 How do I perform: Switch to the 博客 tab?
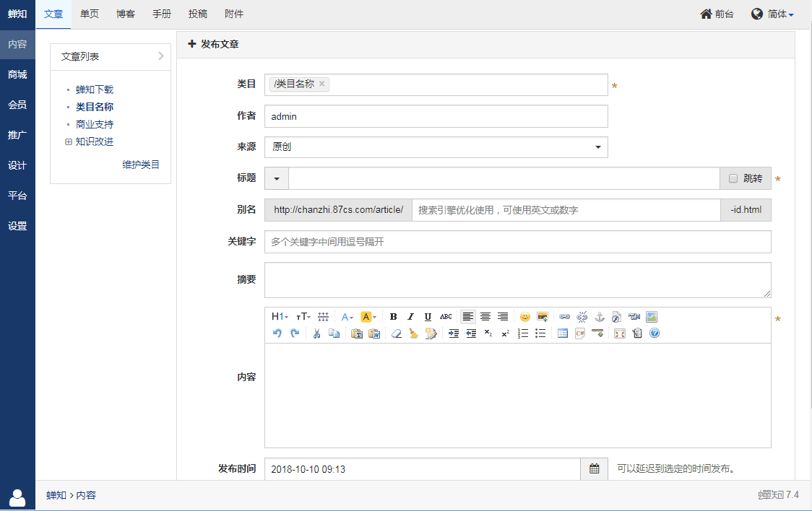(x=126, y=14)
